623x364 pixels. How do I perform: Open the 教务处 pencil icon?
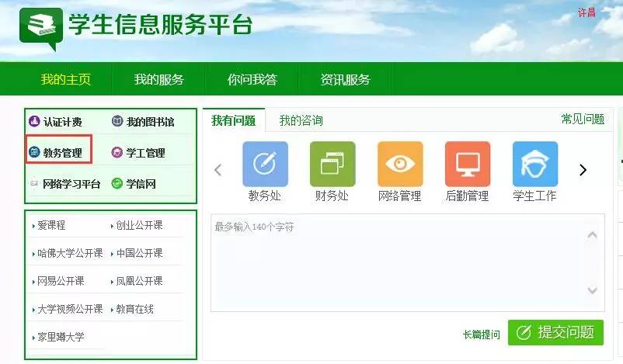tap(265, 164)
